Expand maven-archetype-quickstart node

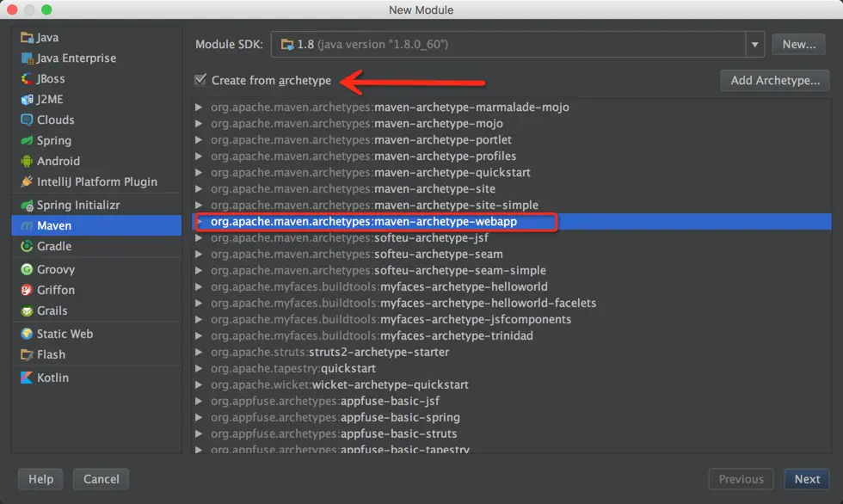pyautogui.click(x=199, y=173)
